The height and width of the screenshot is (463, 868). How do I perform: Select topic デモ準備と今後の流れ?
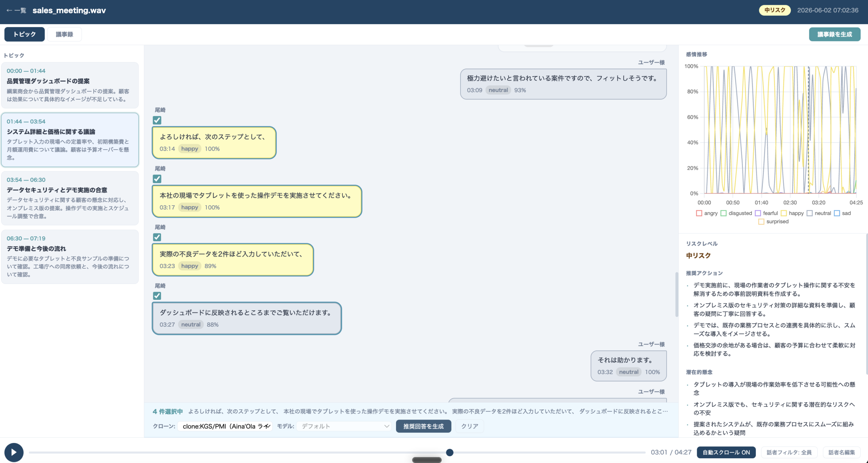[70, 257]
